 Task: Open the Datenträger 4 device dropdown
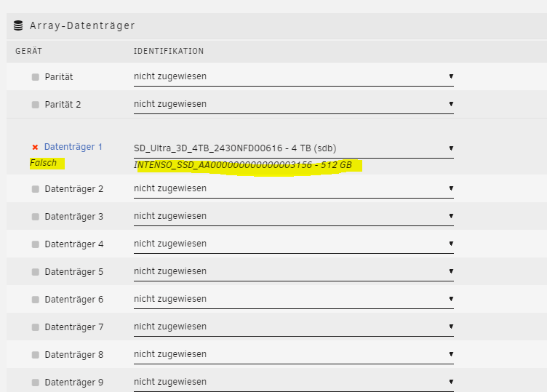[x=294, y=244]
